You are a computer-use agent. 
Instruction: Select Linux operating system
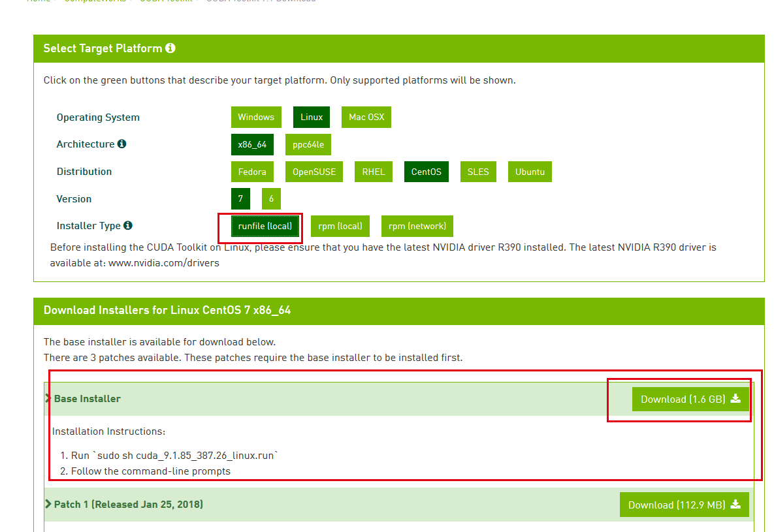click(x=312, y=117)
